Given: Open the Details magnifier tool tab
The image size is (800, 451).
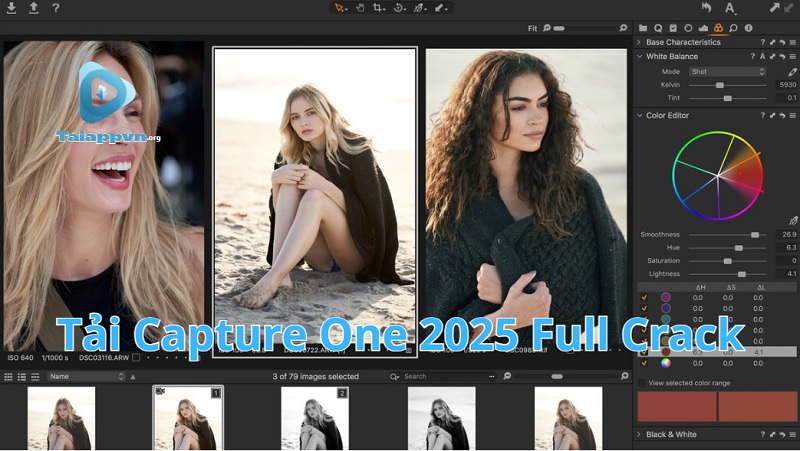Looking at the screenshot, I should (x=733, y=28).
